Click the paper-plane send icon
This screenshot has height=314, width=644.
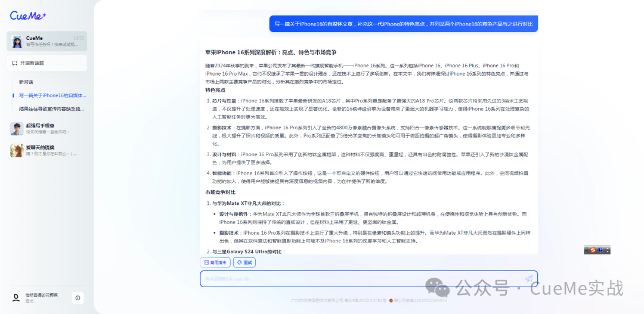pos(528,279)
